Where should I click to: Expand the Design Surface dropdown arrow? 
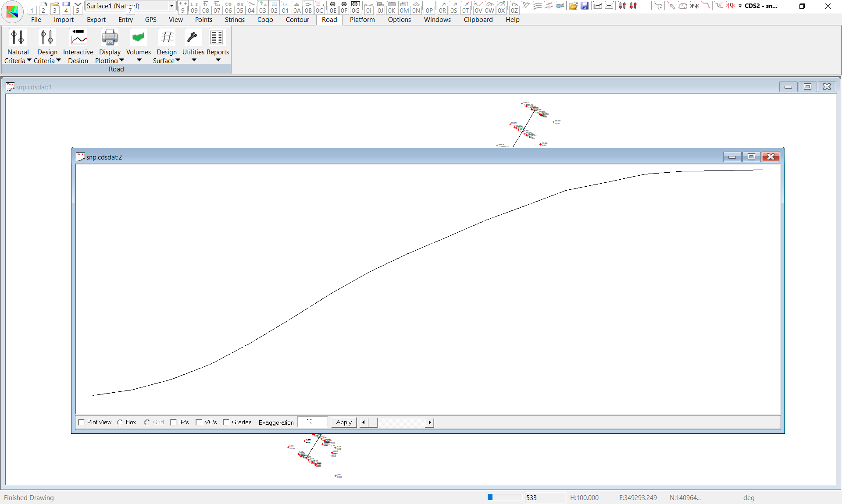point(178,60)
